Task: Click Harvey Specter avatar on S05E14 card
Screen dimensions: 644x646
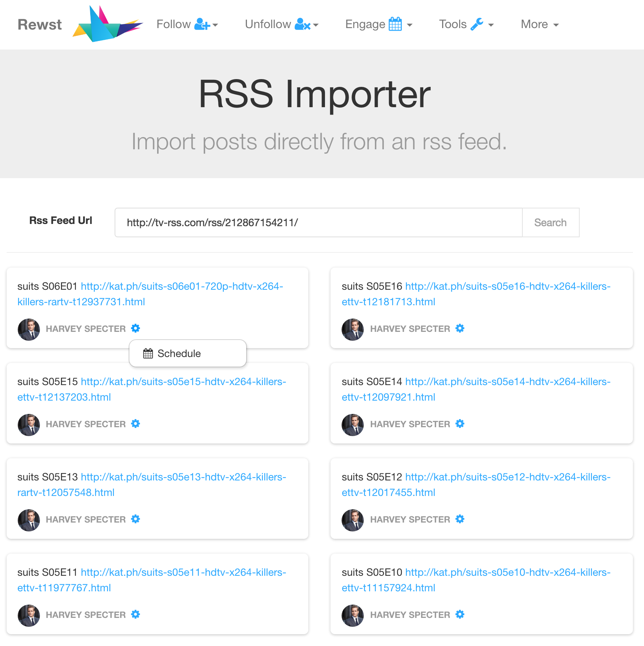Action: 353,425
